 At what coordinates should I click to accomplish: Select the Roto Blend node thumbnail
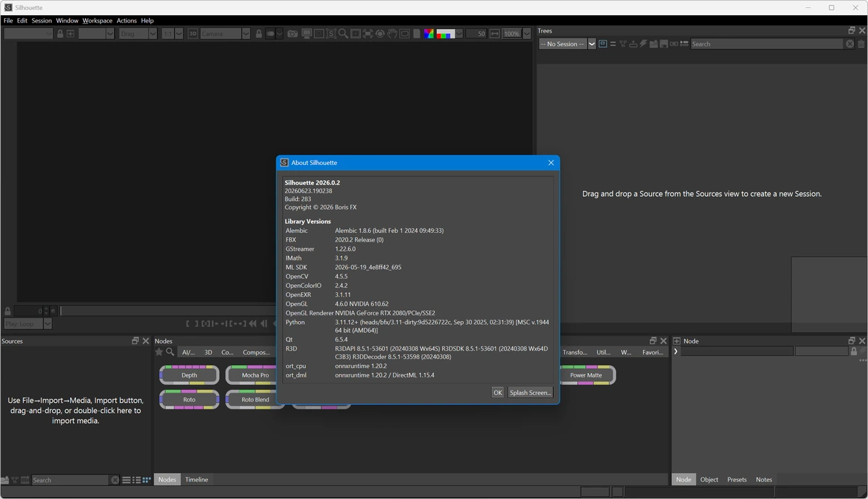coord(255,399)
